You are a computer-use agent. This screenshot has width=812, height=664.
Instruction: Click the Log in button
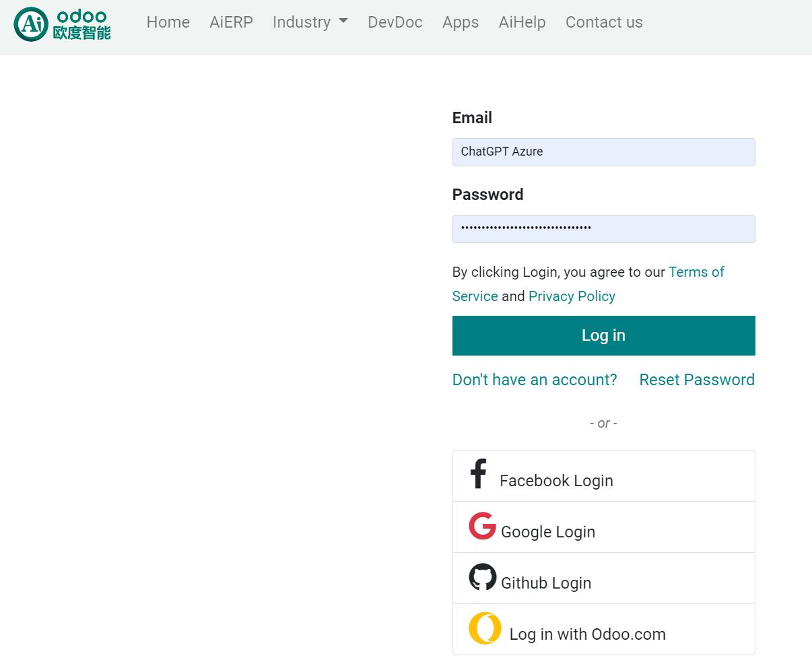point(604,335)
